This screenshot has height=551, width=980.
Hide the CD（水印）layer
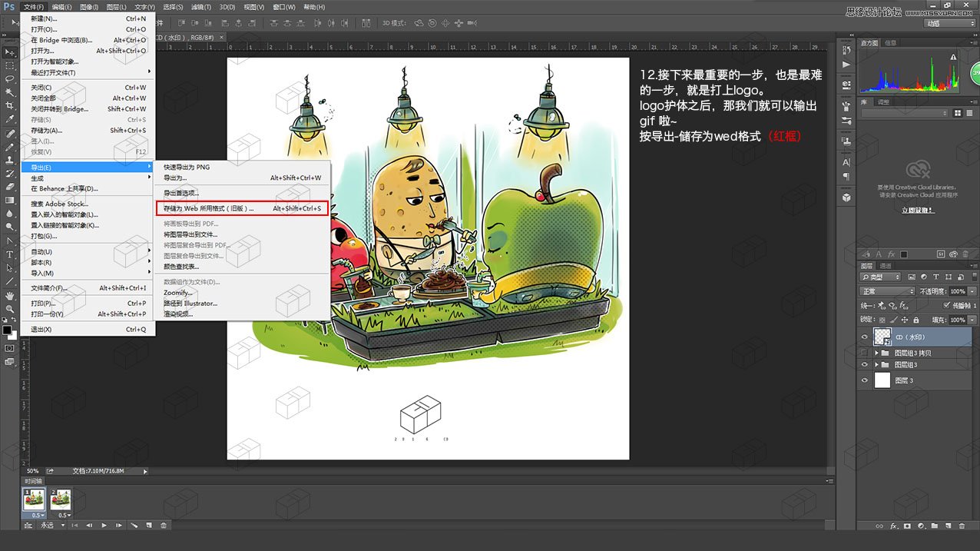click(x=864, y=335)
